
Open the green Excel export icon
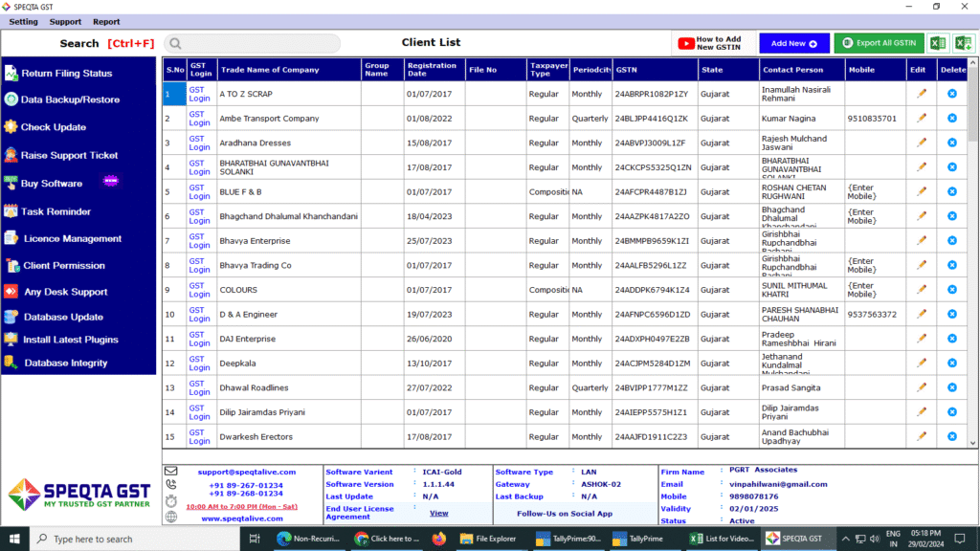(938, 43)
